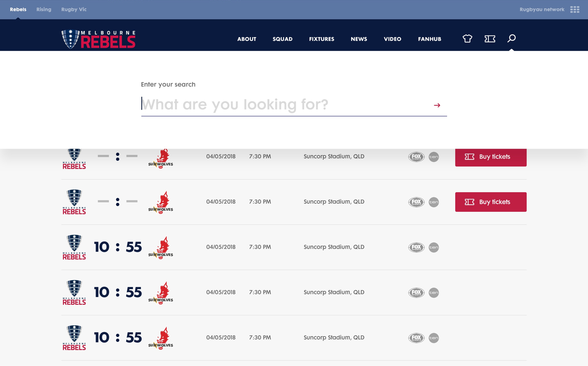Submit search with the red arrow
This screenshot has height=366, width=588.
437,105
